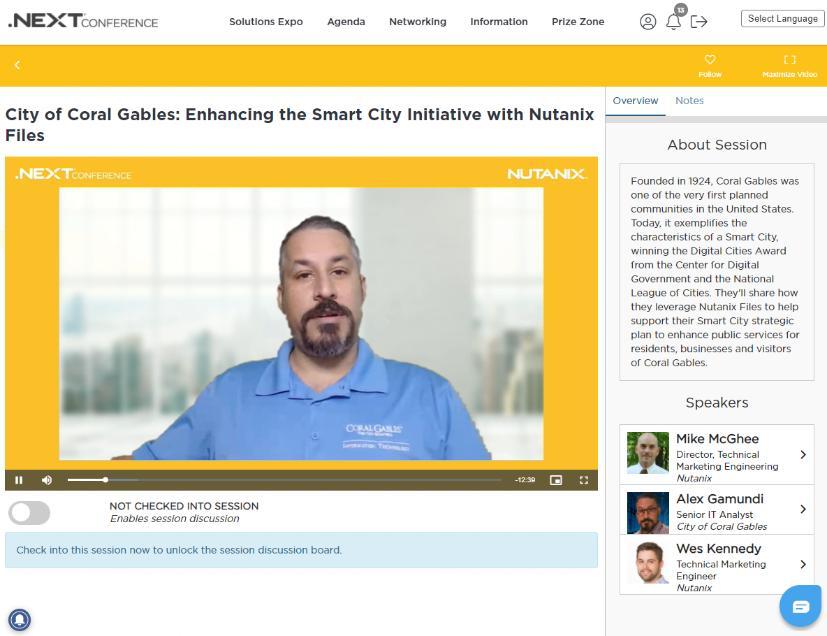Viewport: 827px width, 636px height.
Task: Click the Alex Gamundi name
Action: (x=720, y=499)
